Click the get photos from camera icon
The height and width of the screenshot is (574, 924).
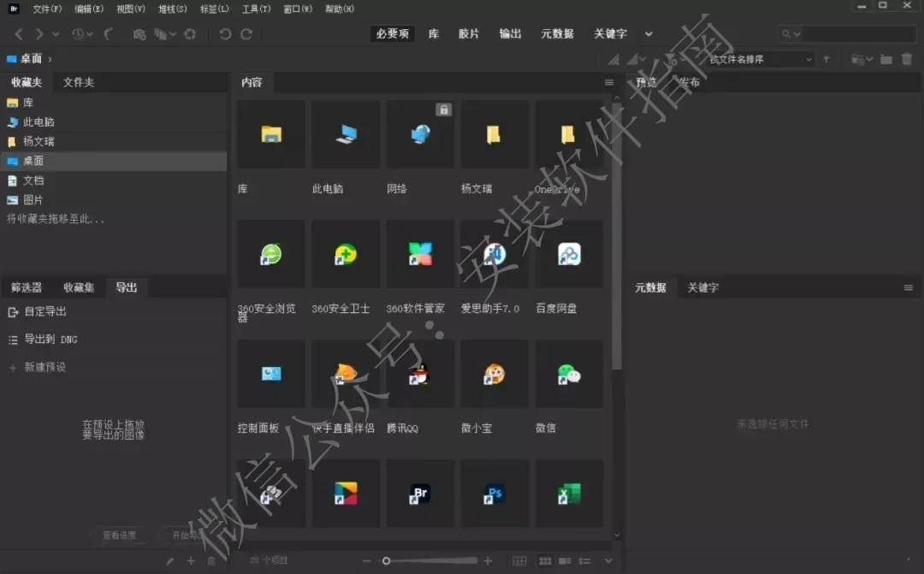[x=139, y=34]
